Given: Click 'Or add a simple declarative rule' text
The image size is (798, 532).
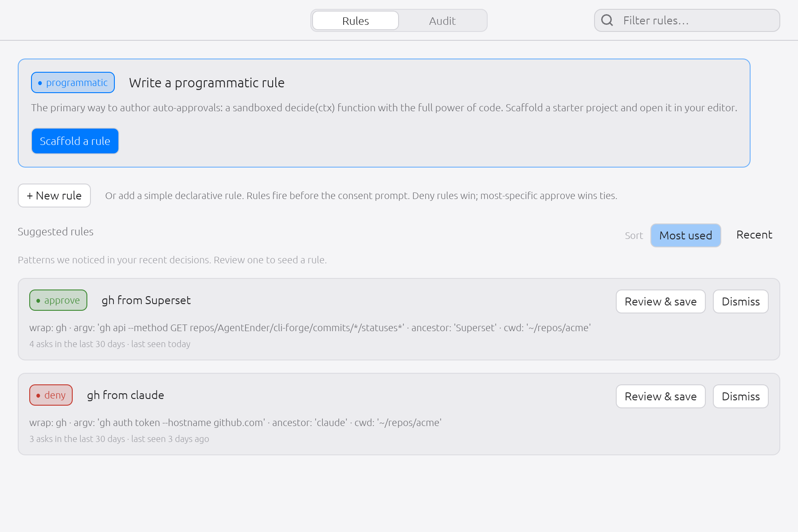Looking at the screenshot, I should (174, 196).
